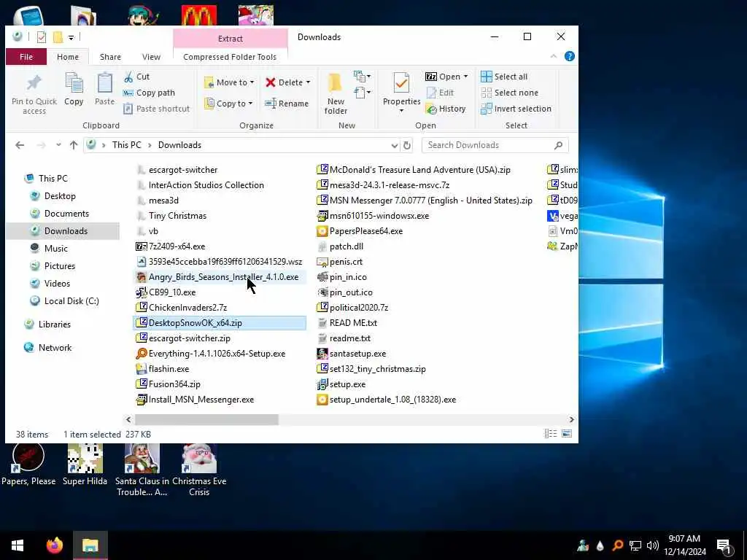Select the 7z2409-x64.exe file icon

pyautogui.click(x=141, y=246)
